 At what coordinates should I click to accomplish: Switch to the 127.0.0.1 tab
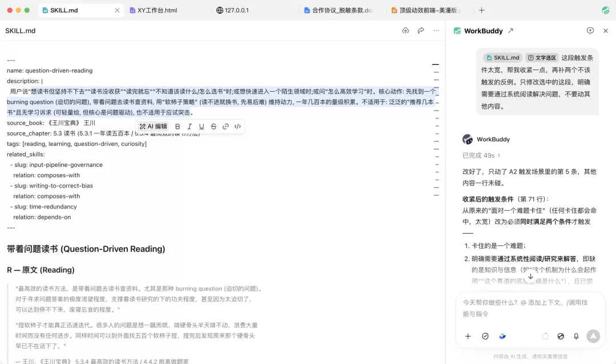(233, 10)
